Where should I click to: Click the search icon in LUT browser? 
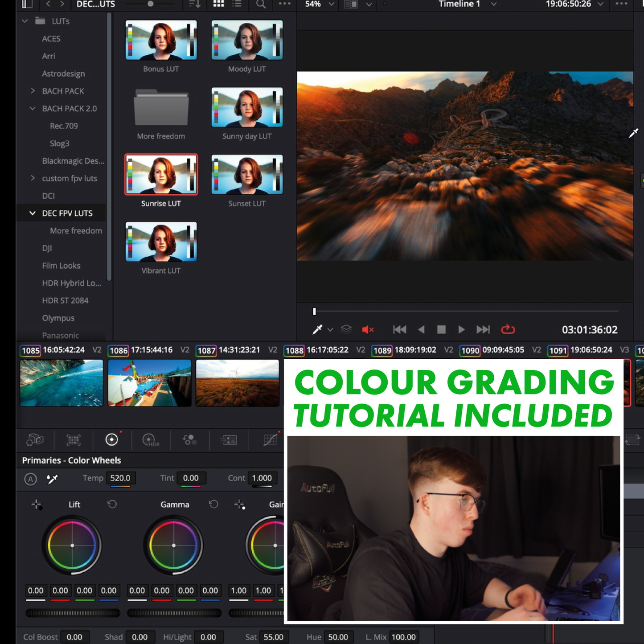coord(261,4)
